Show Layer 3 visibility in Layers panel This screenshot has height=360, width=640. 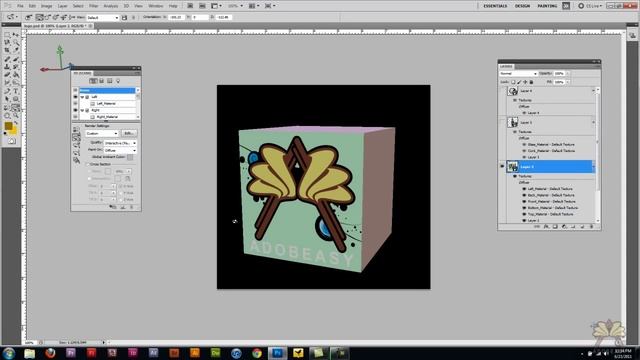[502, 122]
